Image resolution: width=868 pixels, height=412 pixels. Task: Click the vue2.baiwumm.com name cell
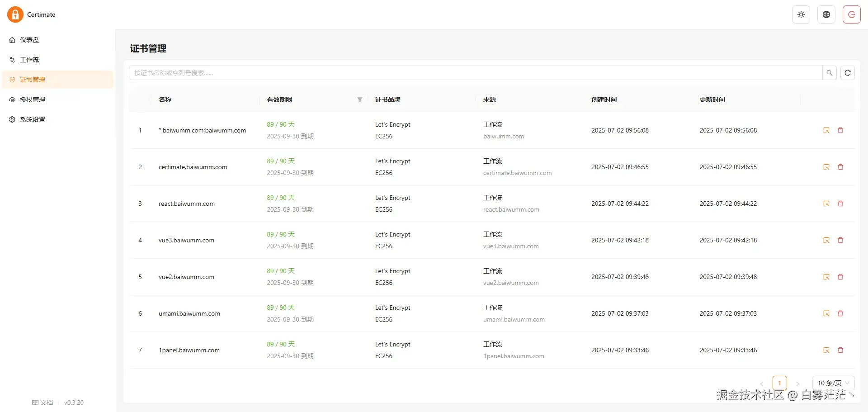tap(186, 277)
